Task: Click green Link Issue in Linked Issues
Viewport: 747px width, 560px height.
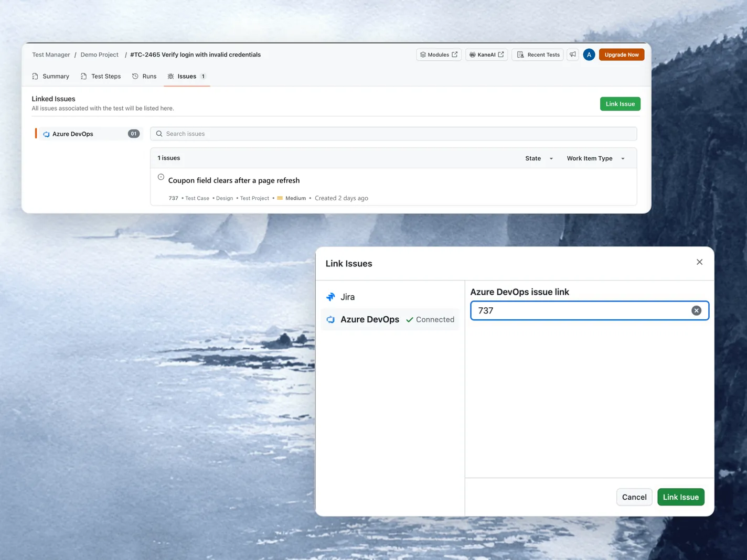Action: (620, 104)
